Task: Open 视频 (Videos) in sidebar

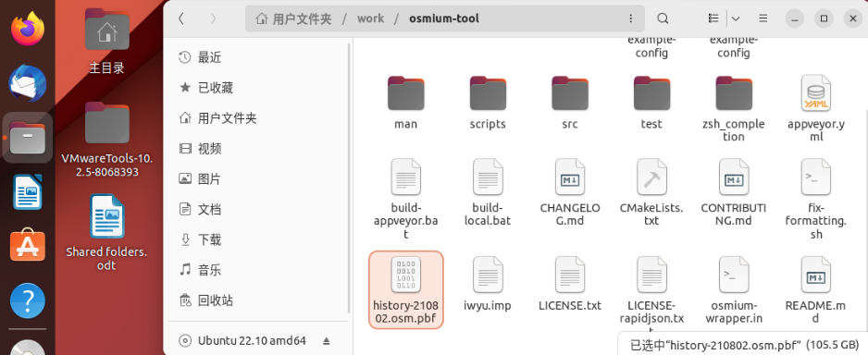Action: (x=257, y=148)
